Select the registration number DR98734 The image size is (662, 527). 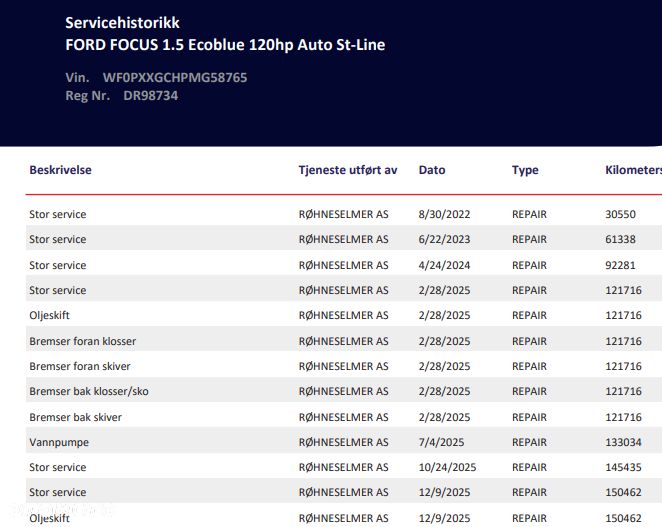coord(150,96)
